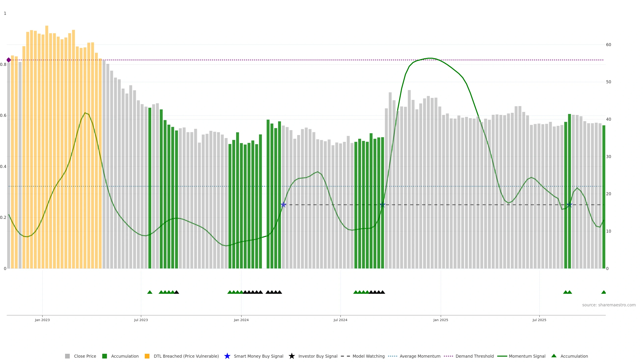Click the rightmost star marker near Jul 2025
The image size is (644, 362).
(x=570, y=205)
